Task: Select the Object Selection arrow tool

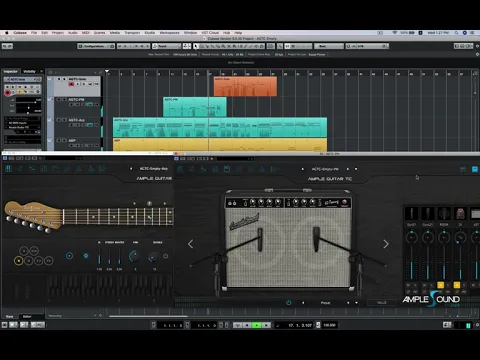Action: (196, 46)
